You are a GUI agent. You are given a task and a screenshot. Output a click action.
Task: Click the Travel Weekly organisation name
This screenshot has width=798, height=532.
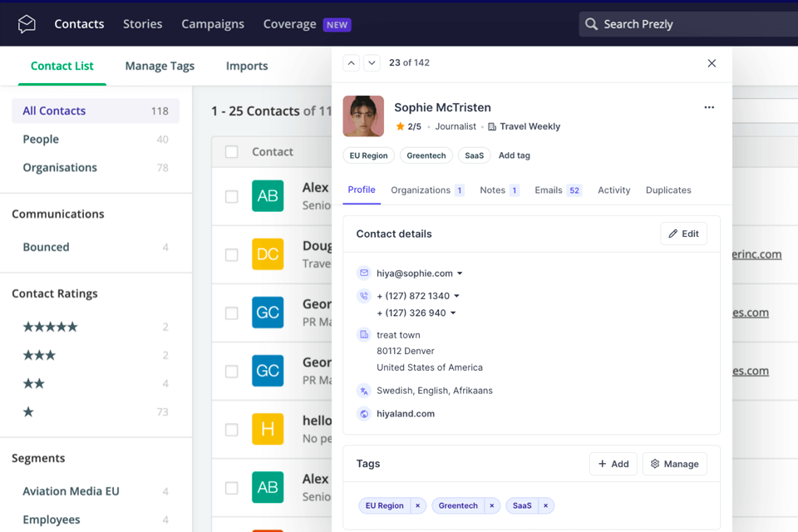(530, 126)
